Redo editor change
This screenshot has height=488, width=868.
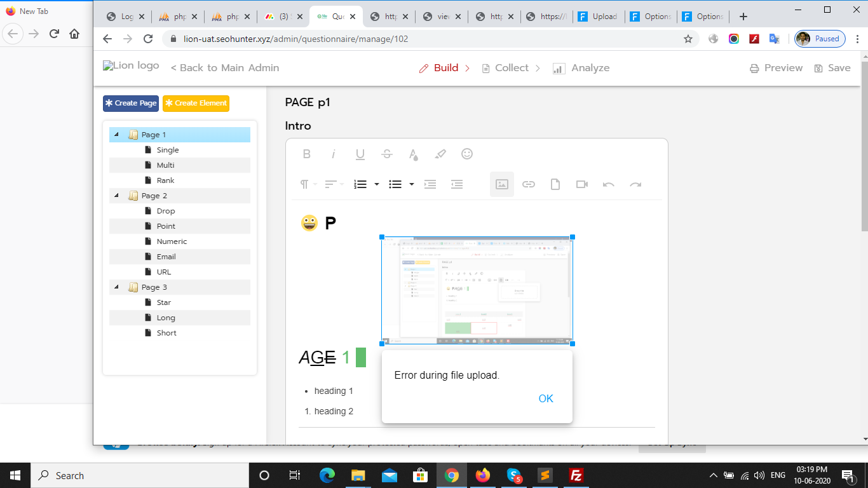click(x=635, y=184)
